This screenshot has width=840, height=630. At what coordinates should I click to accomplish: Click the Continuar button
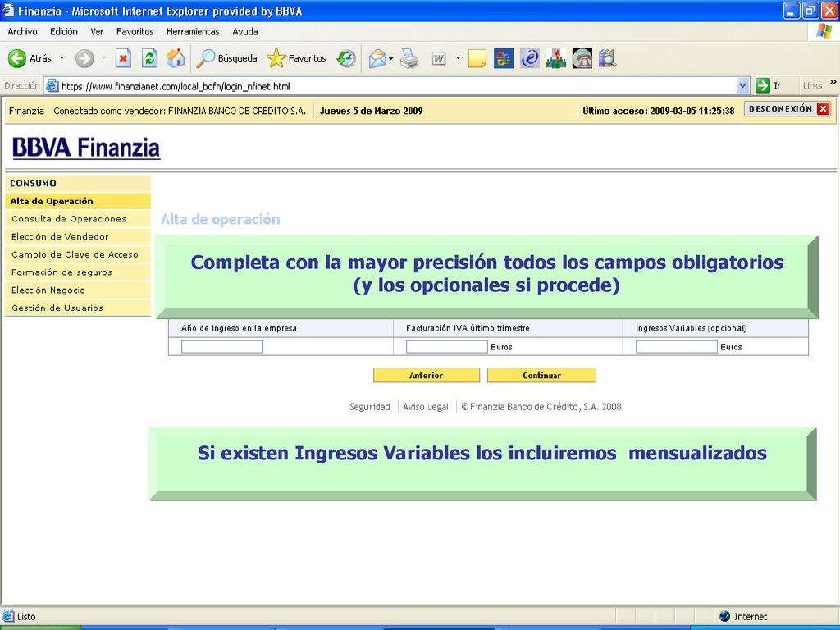pyautogui.click(x=541, y=375)
